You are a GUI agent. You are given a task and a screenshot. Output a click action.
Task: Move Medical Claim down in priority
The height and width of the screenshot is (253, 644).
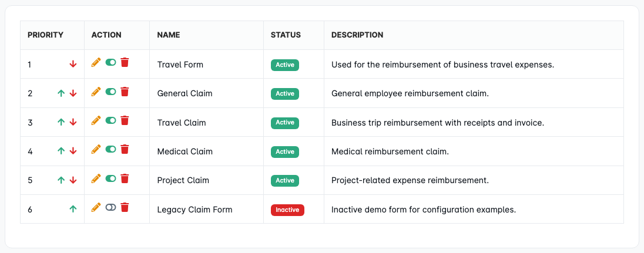[x=73, y=151]
